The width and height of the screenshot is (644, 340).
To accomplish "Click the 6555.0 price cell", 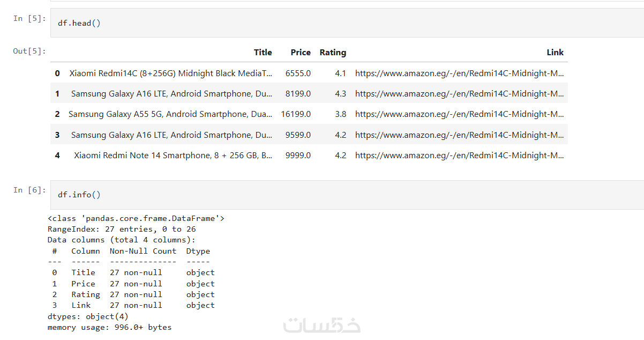I will point(298,73).
